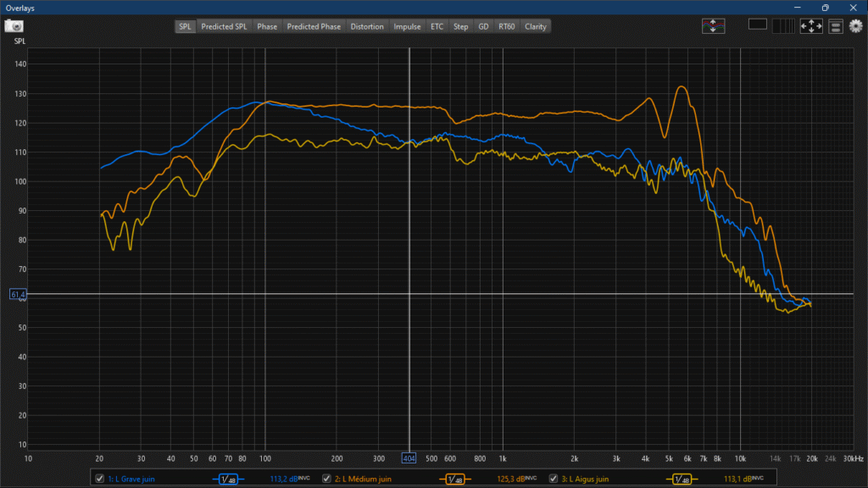Select the Predicted Phase view
Viewport: 868px width, 488px height.
point(314,26)
